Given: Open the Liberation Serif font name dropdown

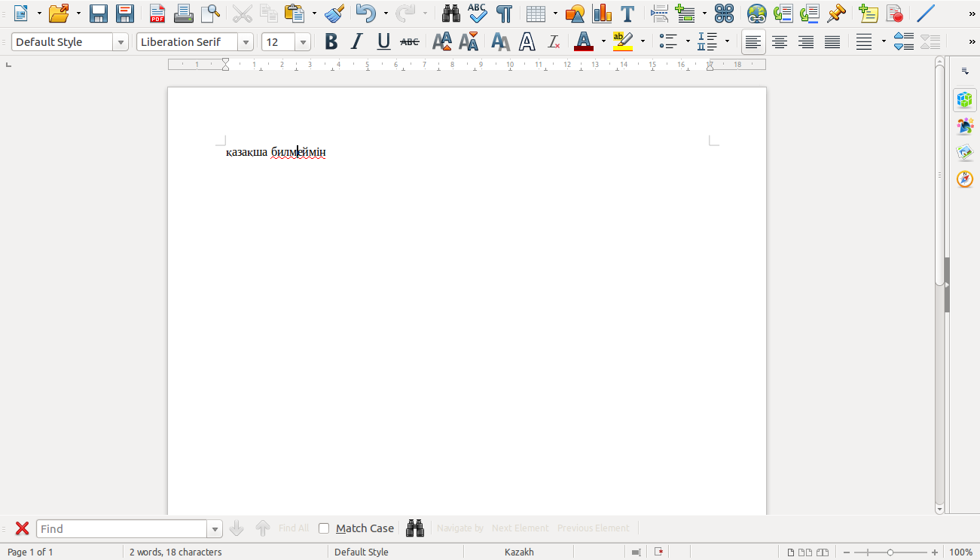Looking at the screenshot, I should 246,42.
